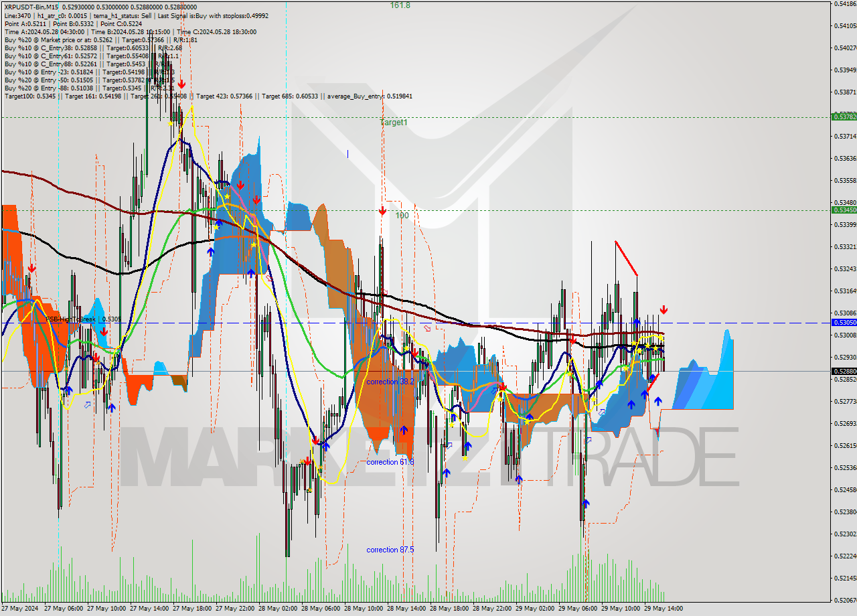The height and width of the screenshot is (616, 857).
Task: Select the short red diagonal trend line
Action: pos(626,258)
